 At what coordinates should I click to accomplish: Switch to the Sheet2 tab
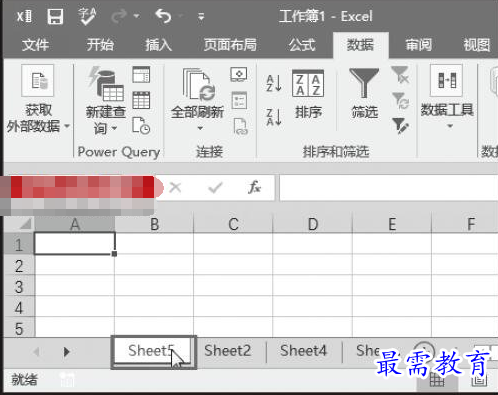pos(227,351)
